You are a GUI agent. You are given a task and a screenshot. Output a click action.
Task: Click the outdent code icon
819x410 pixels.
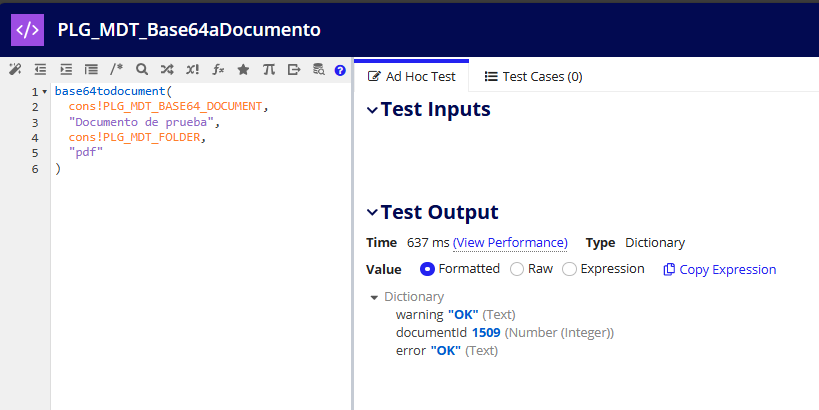point(41,70)
